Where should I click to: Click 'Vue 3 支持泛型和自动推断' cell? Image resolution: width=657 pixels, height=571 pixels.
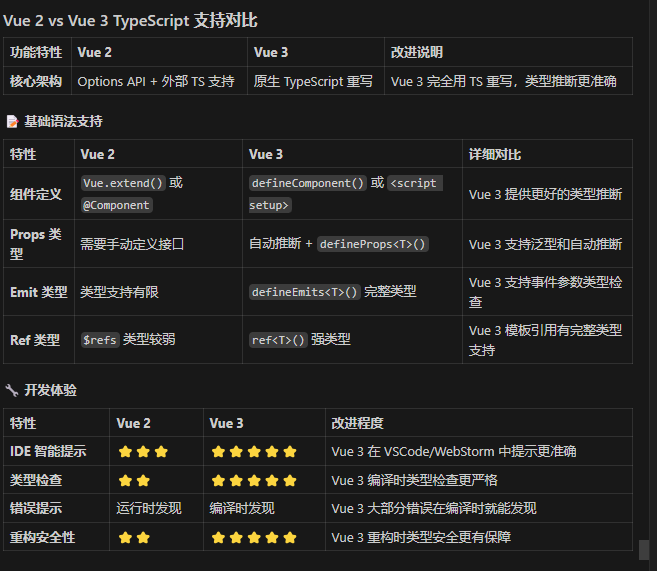pyautogui.click(x=546, y=244)
